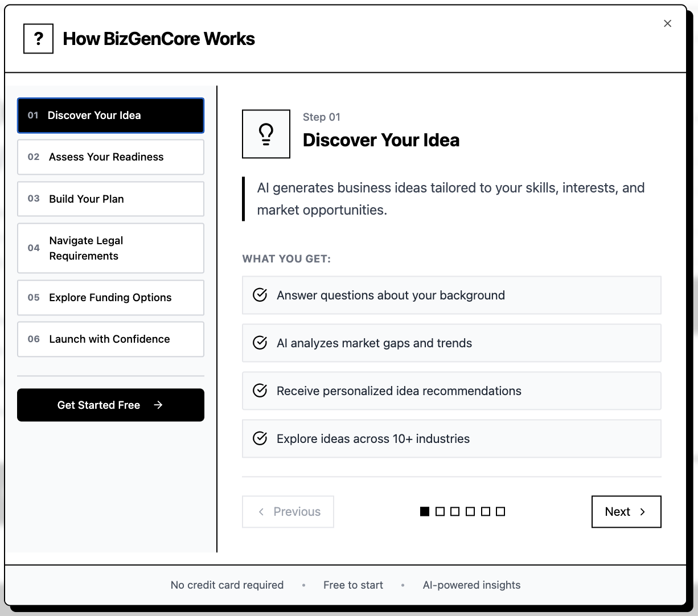Select the third pagination square indicator

tap(455, 511)
